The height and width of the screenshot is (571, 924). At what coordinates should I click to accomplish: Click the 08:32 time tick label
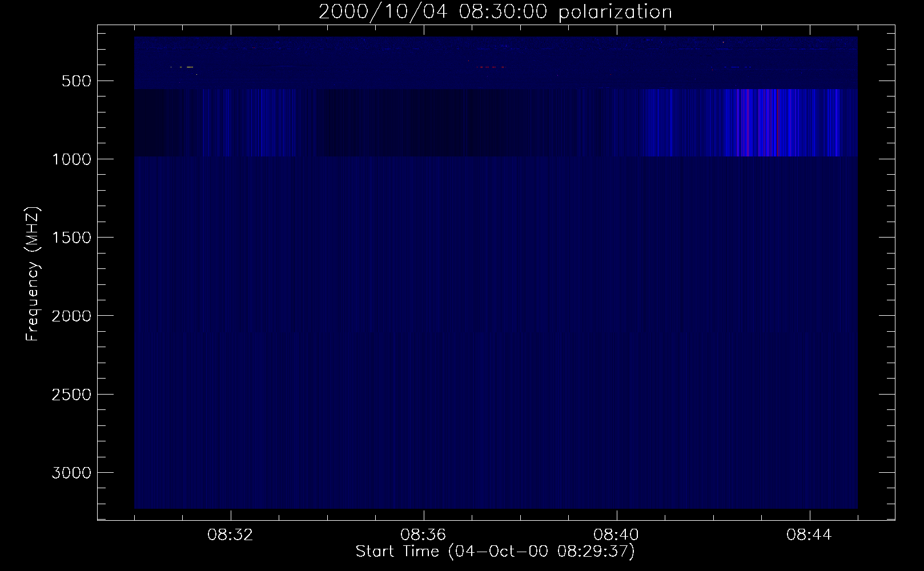231,536
